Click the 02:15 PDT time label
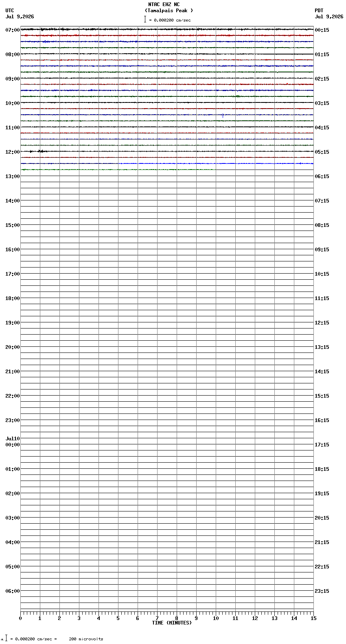This screenshot has width=346, height=644. click(322, 79)
